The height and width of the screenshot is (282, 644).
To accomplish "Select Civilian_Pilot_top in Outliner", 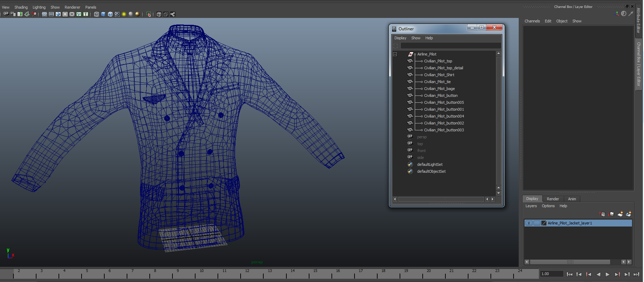I will [438, 61].
